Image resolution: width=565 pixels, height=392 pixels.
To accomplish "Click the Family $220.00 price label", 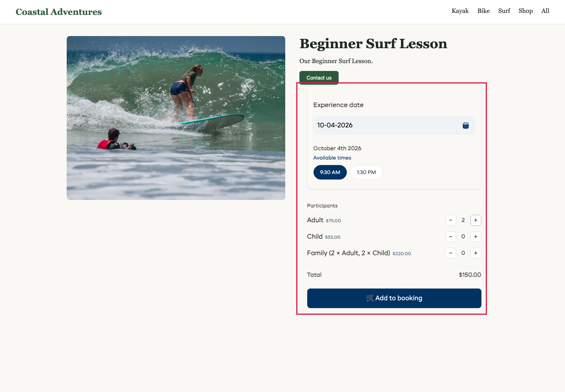I will click(x=402, y=254).
